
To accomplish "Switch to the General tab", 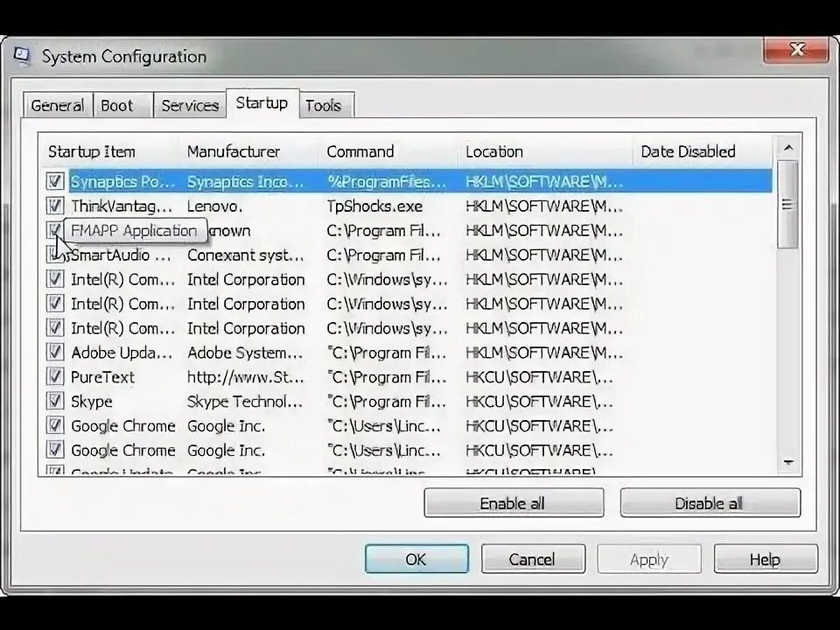I will (58, 106).
